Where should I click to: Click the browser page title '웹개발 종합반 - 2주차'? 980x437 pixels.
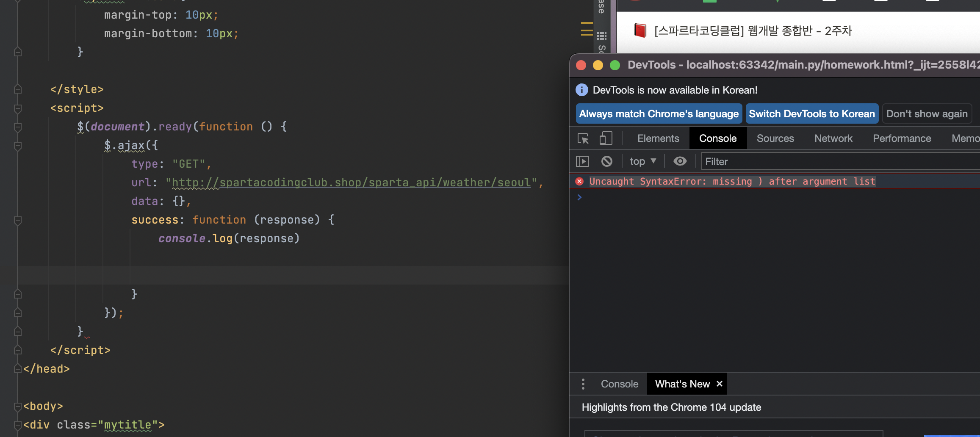click(x=800, y=30)
